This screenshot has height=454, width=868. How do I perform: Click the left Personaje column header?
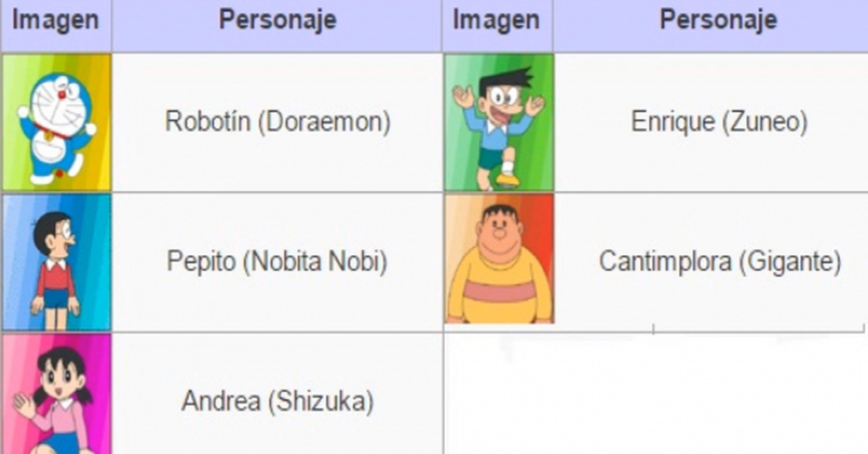pos(277,20)
